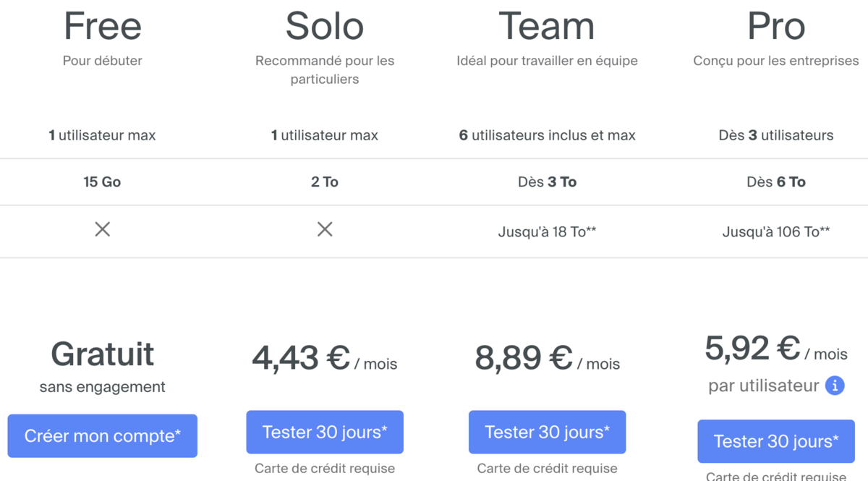The image size is (868, 481).
Task: Click the Gratuit price label
Action: [103, 354]
